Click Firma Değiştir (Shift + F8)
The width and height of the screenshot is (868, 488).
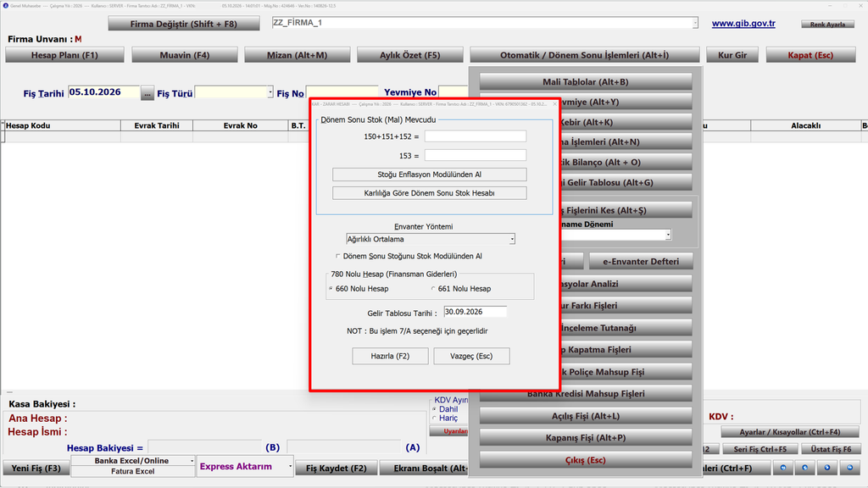click(184, 24)
